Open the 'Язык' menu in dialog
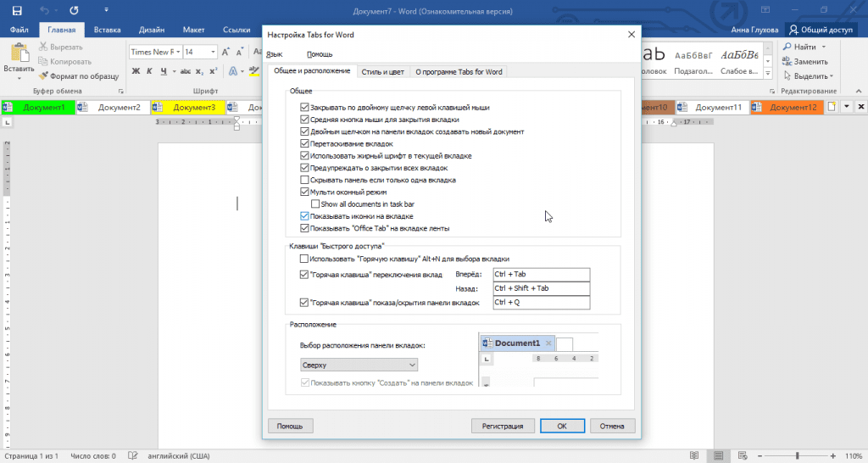Screen dimensions: 868x463 (275, 54)
